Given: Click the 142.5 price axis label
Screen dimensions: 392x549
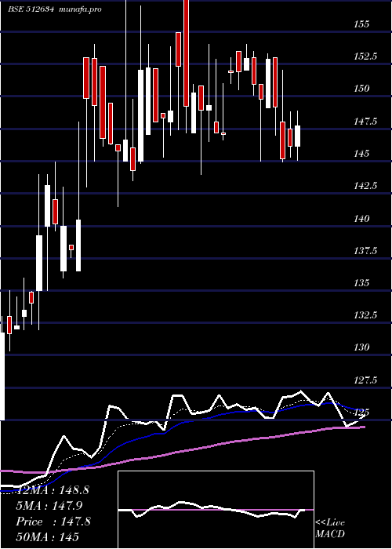Looking at the screenshot, I should [x=365, y=186].
